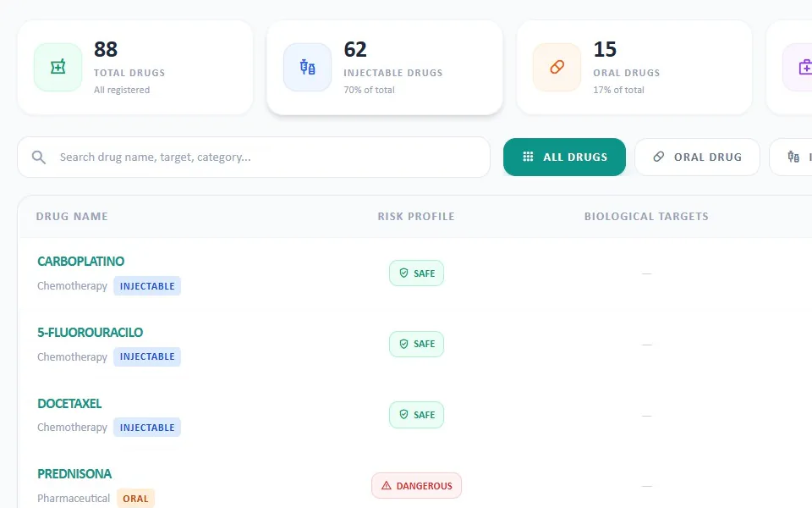Image resolution: width=812 pixels, height=508 pixels.
Task: Click the Safe badge for Carboplatino
Action: [x=416, y=273]
